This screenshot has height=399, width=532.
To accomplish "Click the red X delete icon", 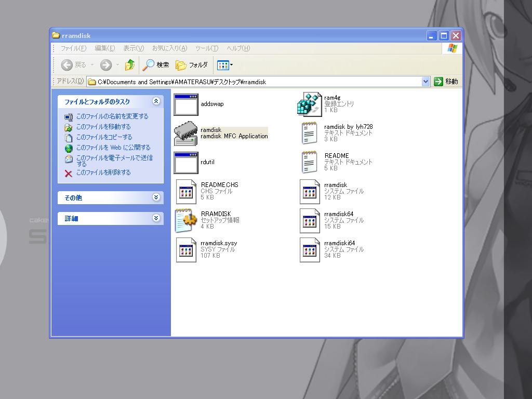I will pyautogui.click(x=69, y=174).
